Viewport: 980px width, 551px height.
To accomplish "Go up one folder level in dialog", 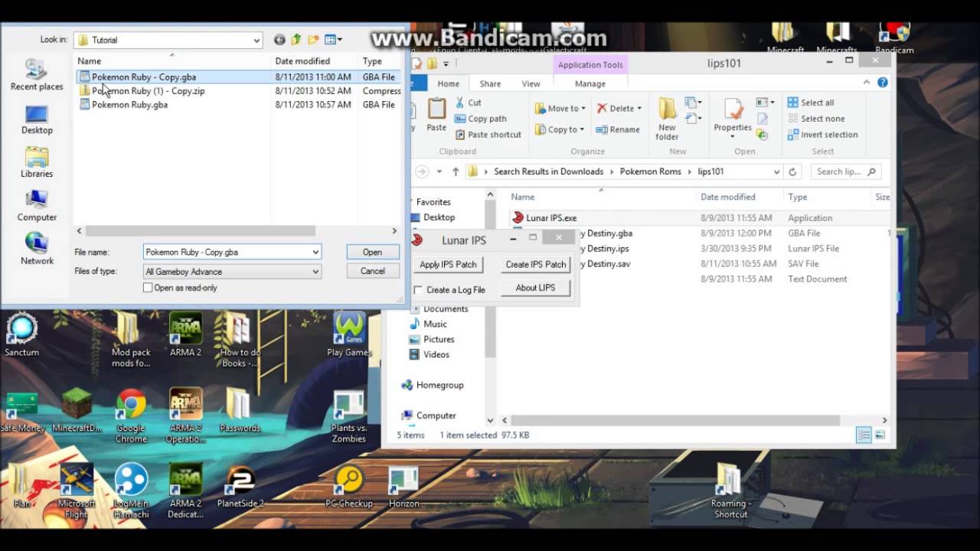I will pos(296,40).
